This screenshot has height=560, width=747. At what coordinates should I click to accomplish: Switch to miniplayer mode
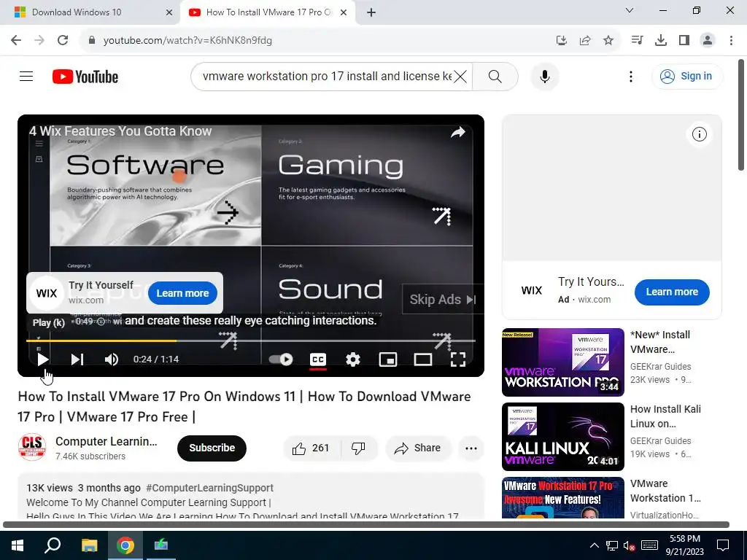tap(388, 359)
